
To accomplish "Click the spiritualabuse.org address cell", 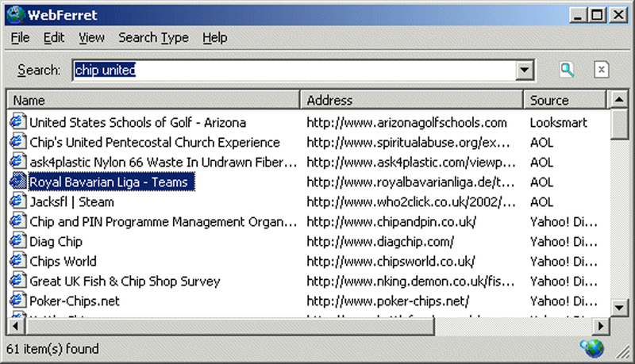I will pos(408,142).
